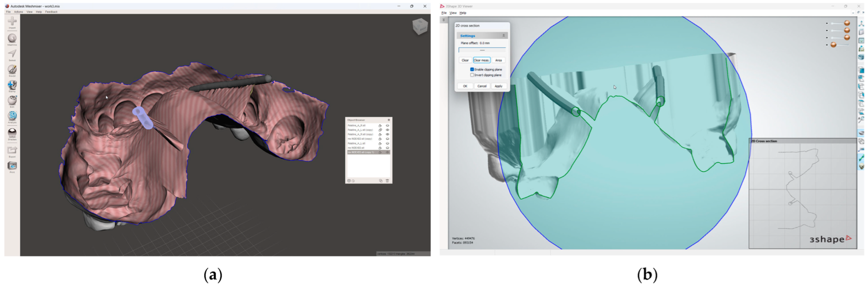
Task: Open the View menu in 3Shape Viewer
Action: (453, 13)
